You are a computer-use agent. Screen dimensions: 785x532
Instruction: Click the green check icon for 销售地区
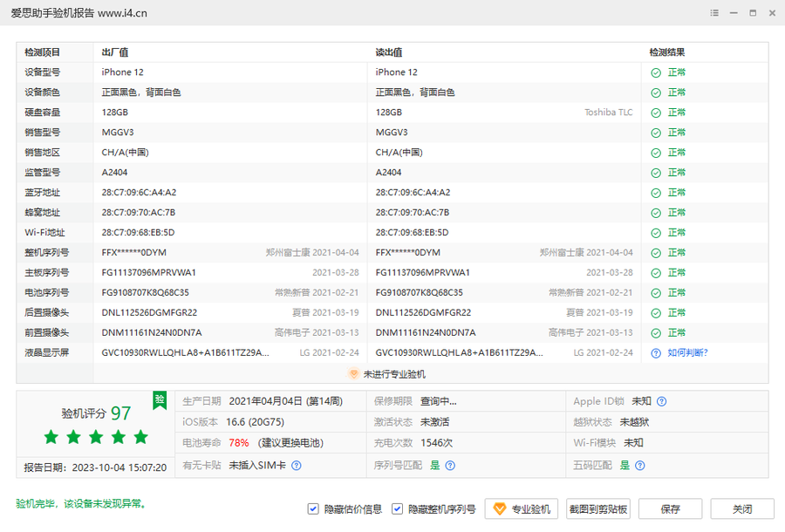656,153
